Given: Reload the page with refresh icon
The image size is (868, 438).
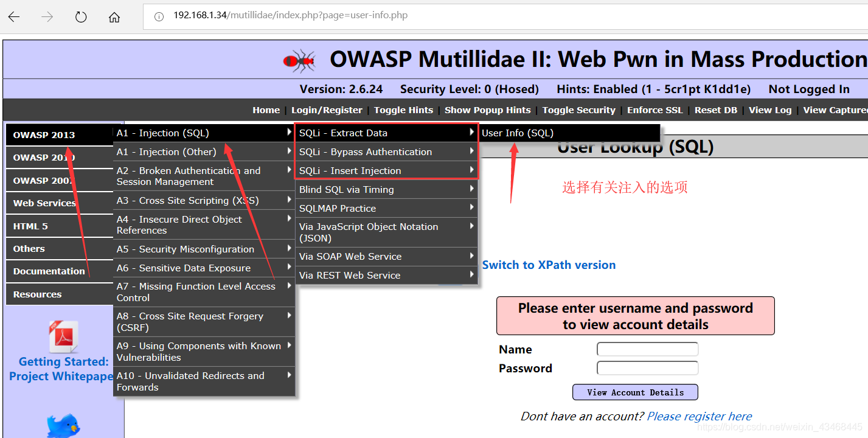Looking at the screenshot, I should click(x=81, y=17).
